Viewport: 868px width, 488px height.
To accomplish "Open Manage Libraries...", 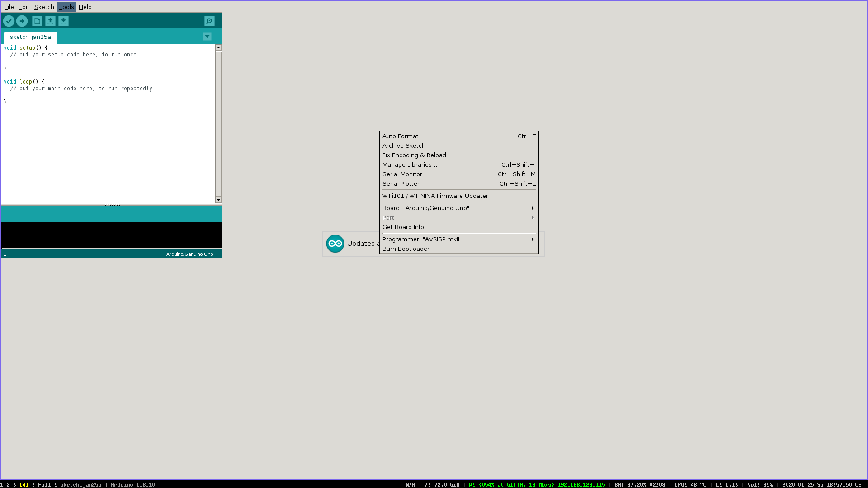I will click(459, 164).
